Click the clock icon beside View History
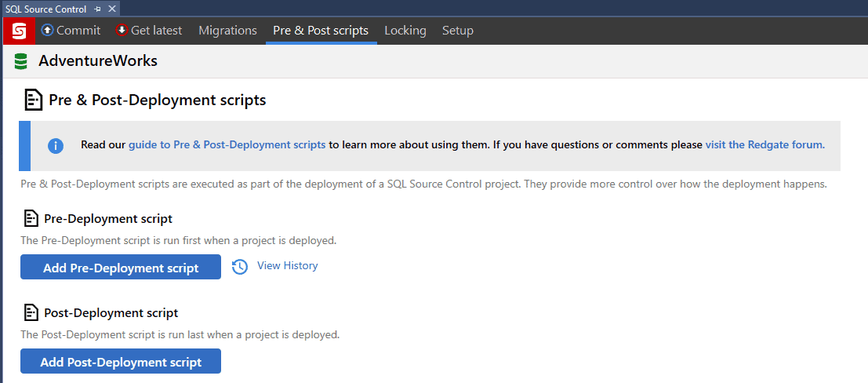This screenshot has width=868, height=383. (x=240, y=267)
